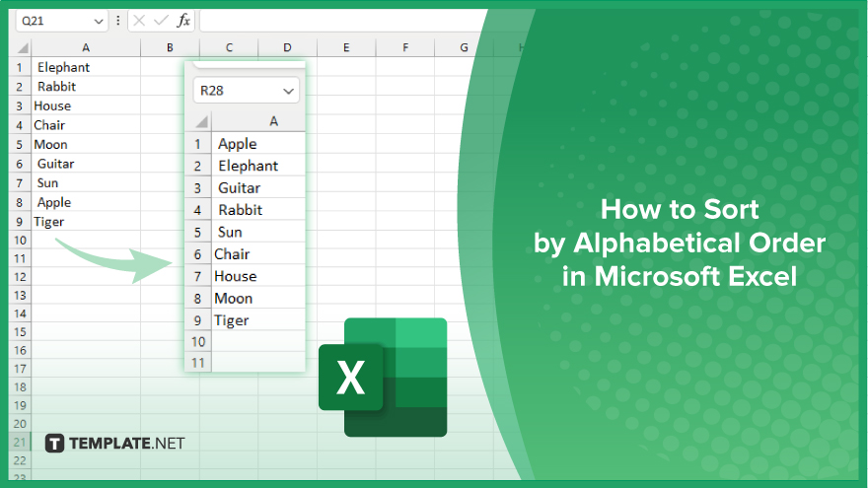The width and height of the screenshot is (868, 488).
Task: Select the sorted Moon cell in row 8
Action: 258,298
